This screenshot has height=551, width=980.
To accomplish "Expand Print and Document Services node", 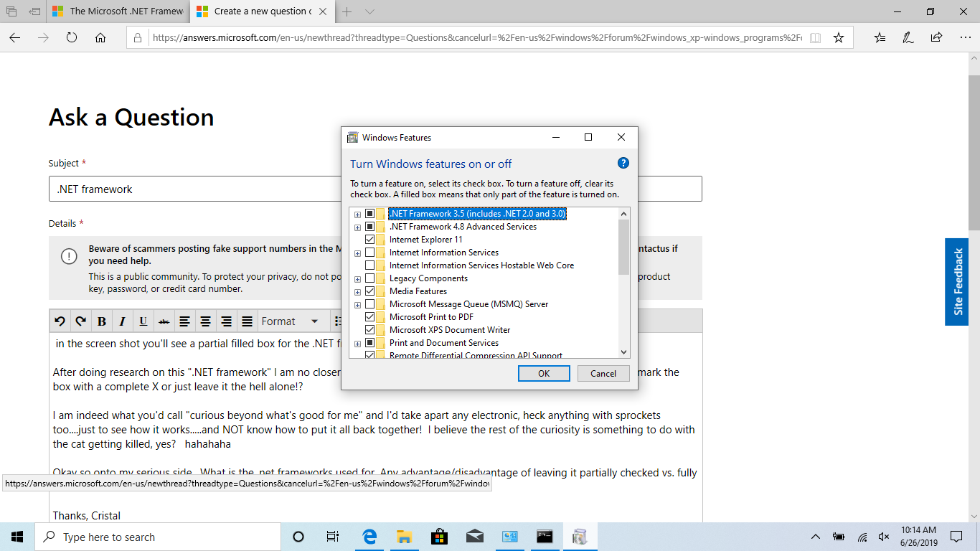I will pos(357,344).
